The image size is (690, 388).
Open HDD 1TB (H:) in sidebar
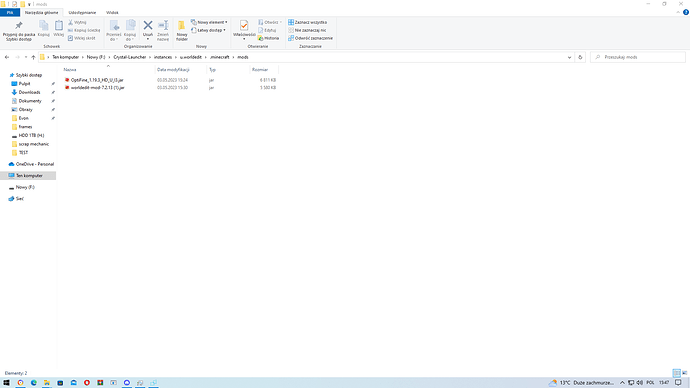click(x=31, y=135)
